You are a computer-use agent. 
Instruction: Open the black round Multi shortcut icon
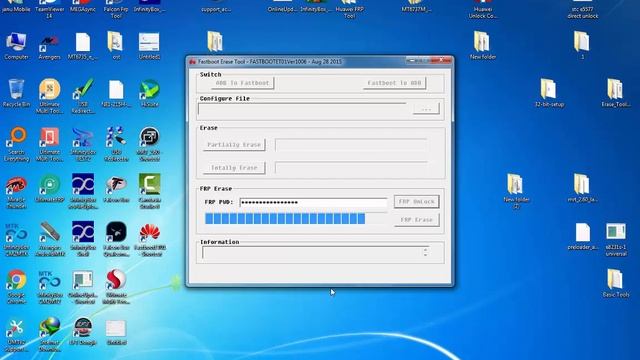pos(149,137)
